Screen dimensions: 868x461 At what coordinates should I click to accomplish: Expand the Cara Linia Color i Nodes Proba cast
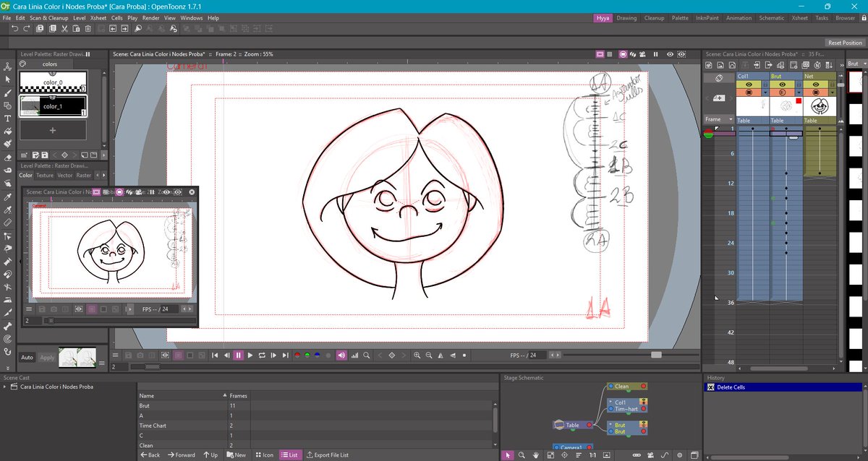coord(6,387)
